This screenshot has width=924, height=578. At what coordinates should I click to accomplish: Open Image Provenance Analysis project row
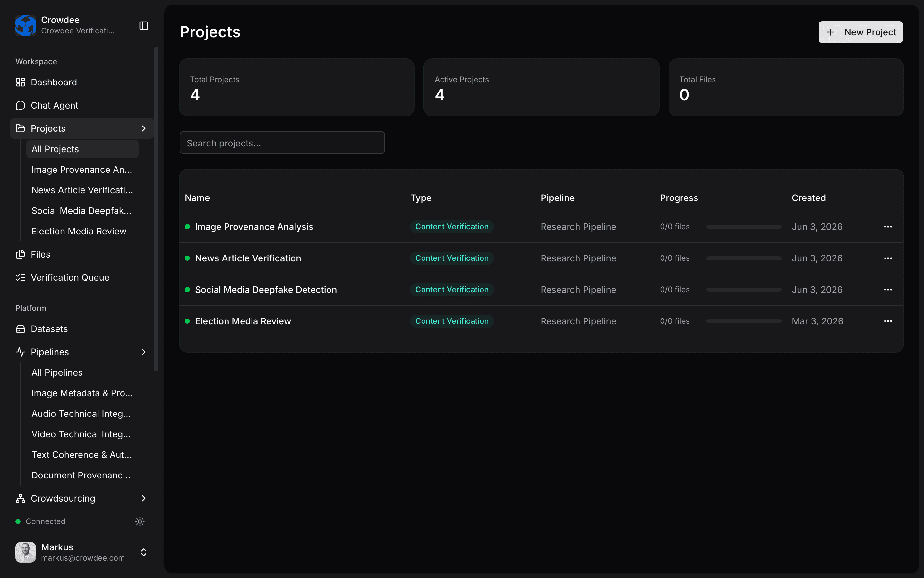pos(542,227)
